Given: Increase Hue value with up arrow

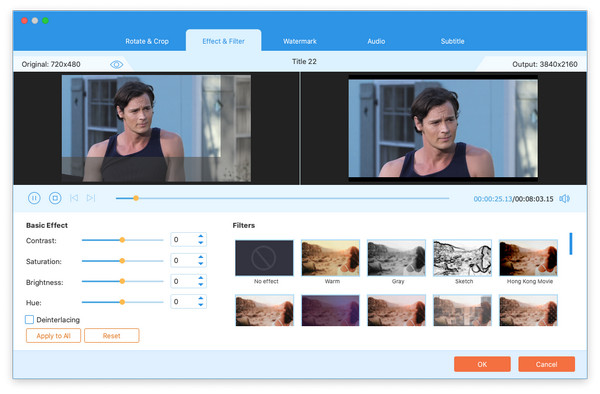Looking at the screenshot, I should pos(201,298).
